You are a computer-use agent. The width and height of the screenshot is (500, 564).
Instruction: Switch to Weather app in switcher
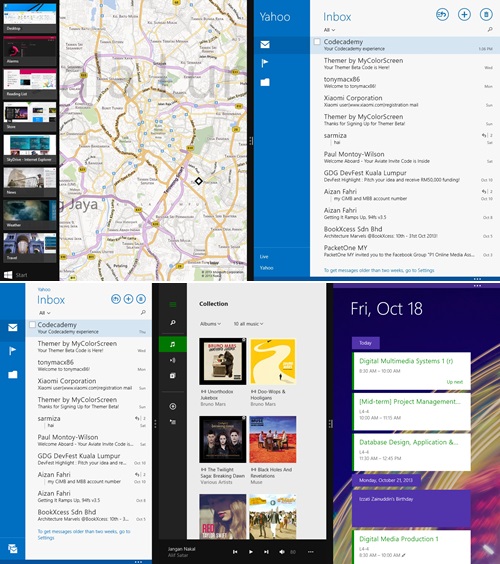point(30,214)
